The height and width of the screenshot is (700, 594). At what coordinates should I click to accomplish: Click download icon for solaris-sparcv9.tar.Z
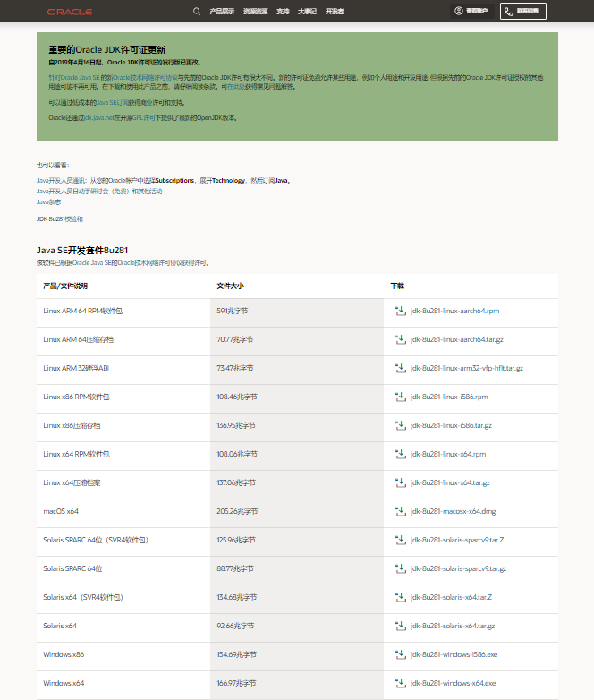[x=401, y=540]
